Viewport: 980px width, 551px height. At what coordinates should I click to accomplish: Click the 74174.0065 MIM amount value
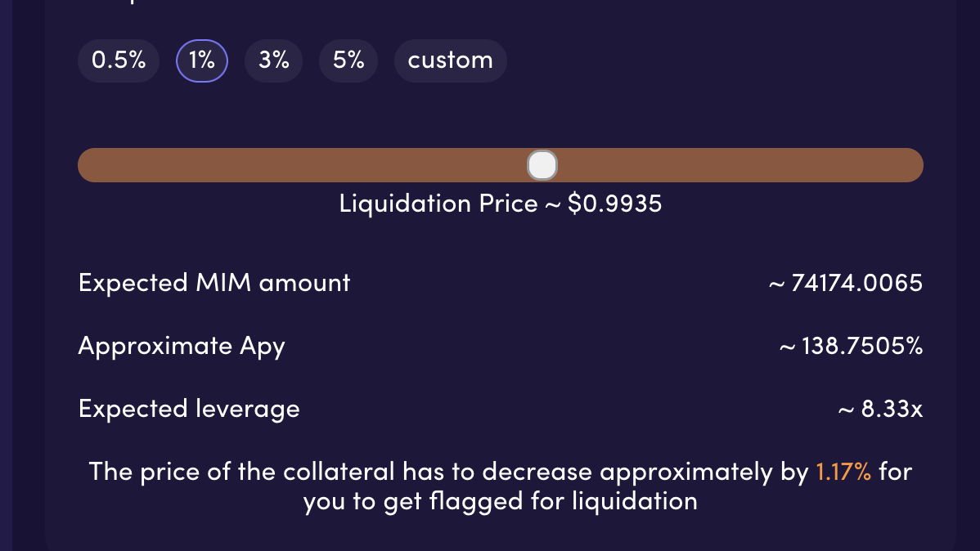coord(856,283)
